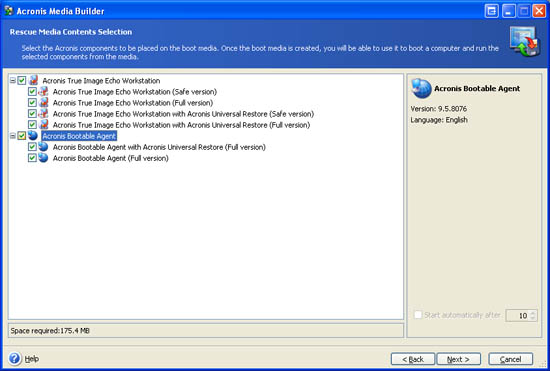Select Workstation with Universal Restore (Full version) label

(x=181, y=125)
